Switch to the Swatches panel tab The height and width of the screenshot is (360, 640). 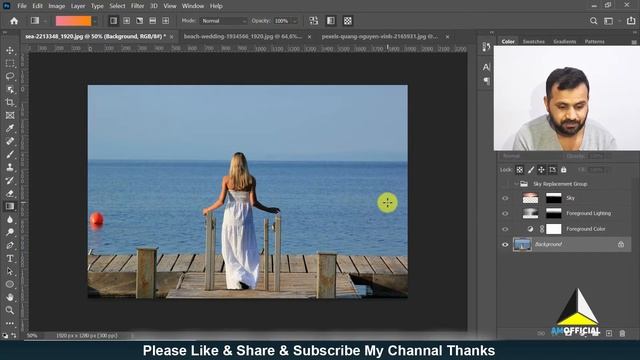tap(533, 42)
